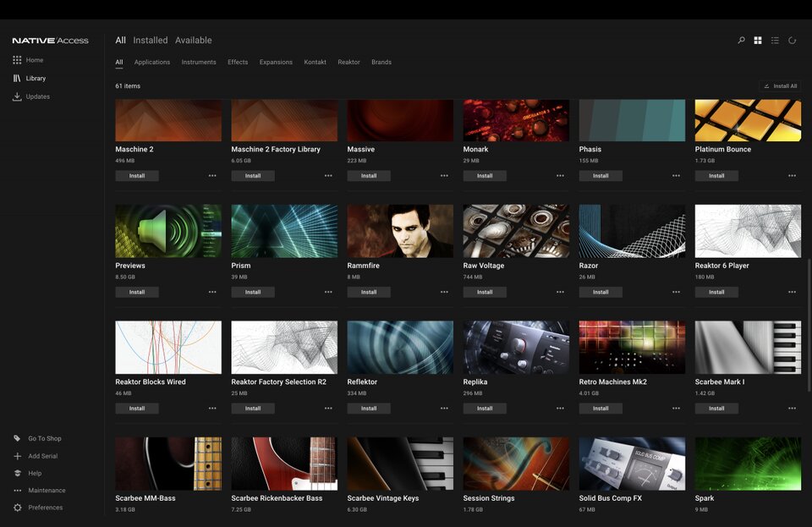Install the Monark instrument
This screenshot has height=527, width=812.
485,175
